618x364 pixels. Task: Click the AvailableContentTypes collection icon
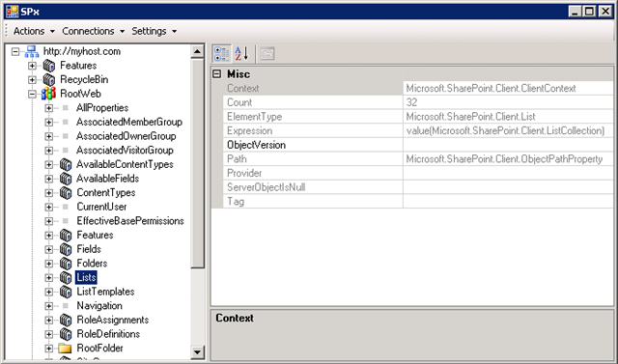(x=66, y=164)
